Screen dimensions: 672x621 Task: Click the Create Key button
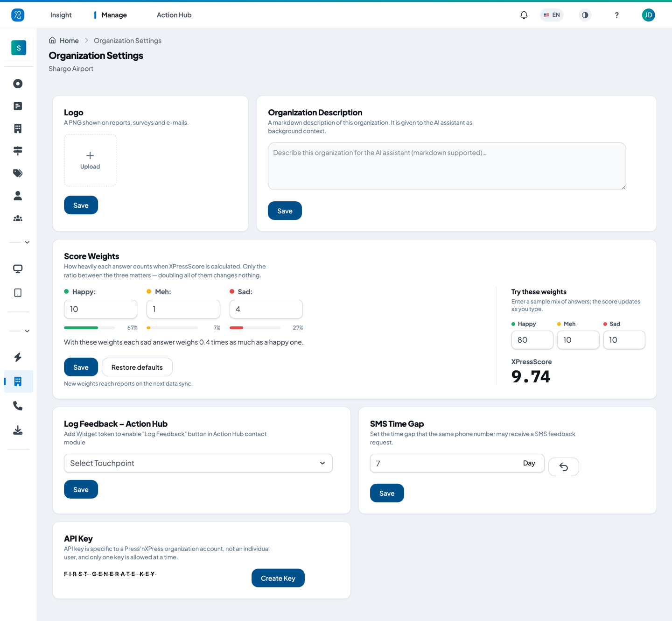(278, 578)
